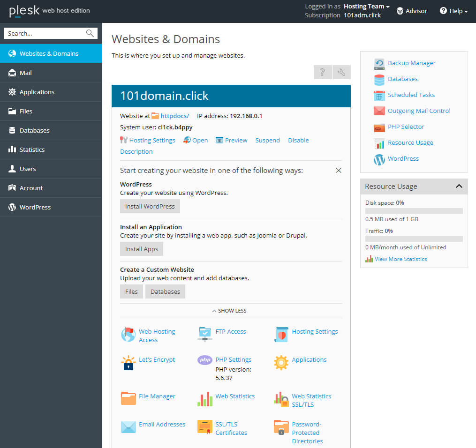Click the Advisor link text
476x448 pixels.
[x=416, y=11]
